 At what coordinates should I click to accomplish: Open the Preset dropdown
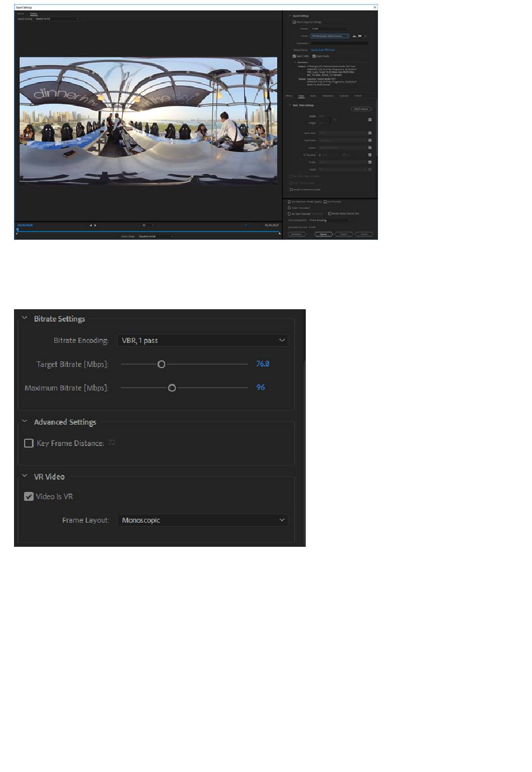coord(330,36)
